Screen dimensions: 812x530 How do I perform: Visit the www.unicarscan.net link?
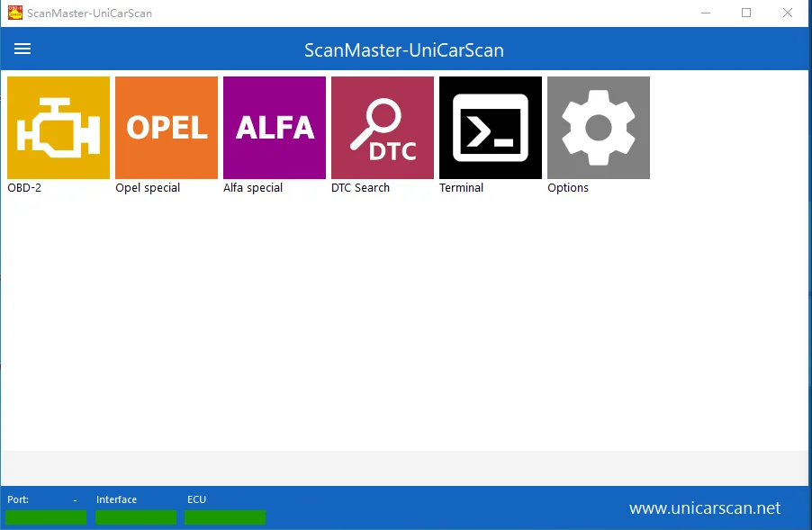click(705, 508)
